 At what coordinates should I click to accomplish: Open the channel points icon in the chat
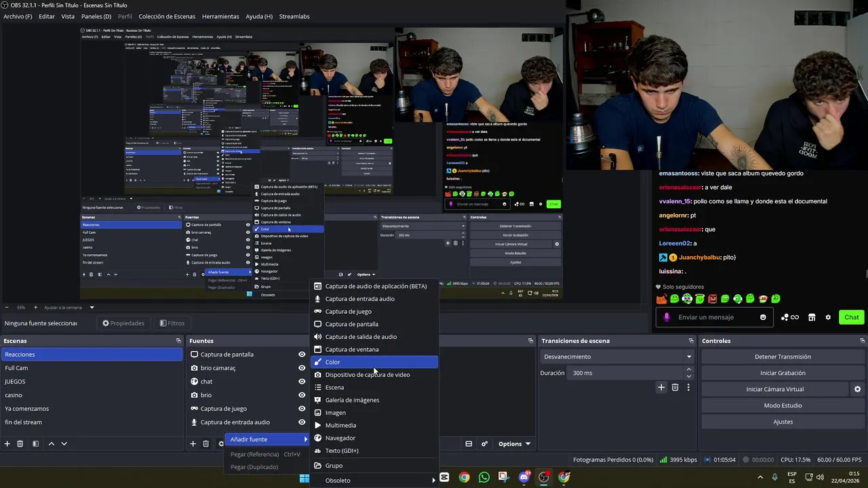789,317
